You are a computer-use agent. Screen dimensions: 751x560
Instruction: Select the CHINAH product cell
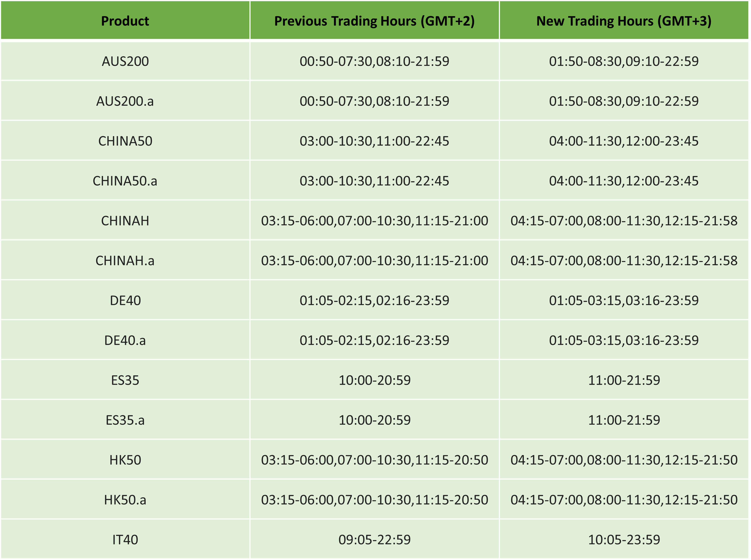(125, 221)
